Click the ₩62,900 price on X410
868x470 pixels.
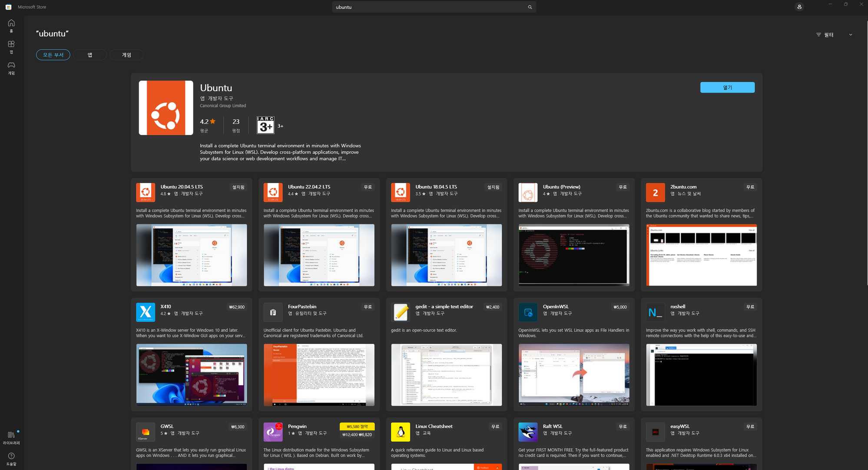point(237,307)
